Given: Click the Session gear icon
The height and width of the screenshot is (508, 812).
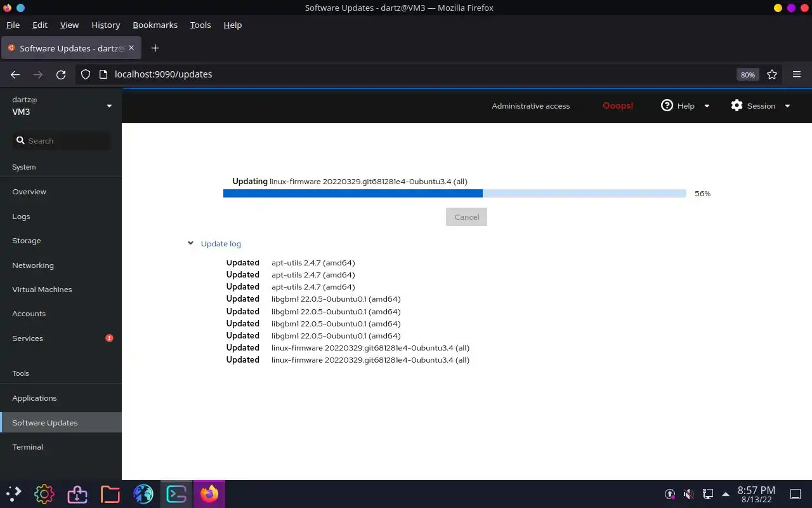Looking at the screenshot, I should click(737, 105).
